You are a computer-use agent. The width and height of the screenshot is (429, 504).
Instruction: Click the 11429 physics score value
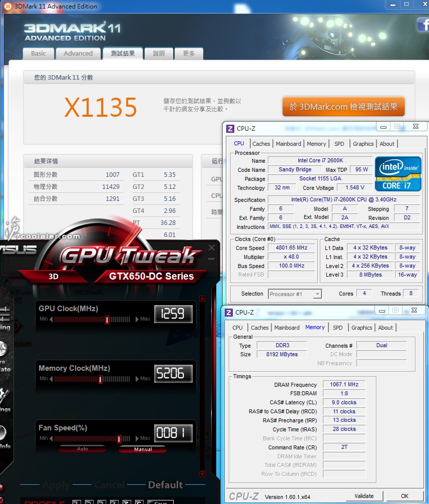[x=111, y=187]
